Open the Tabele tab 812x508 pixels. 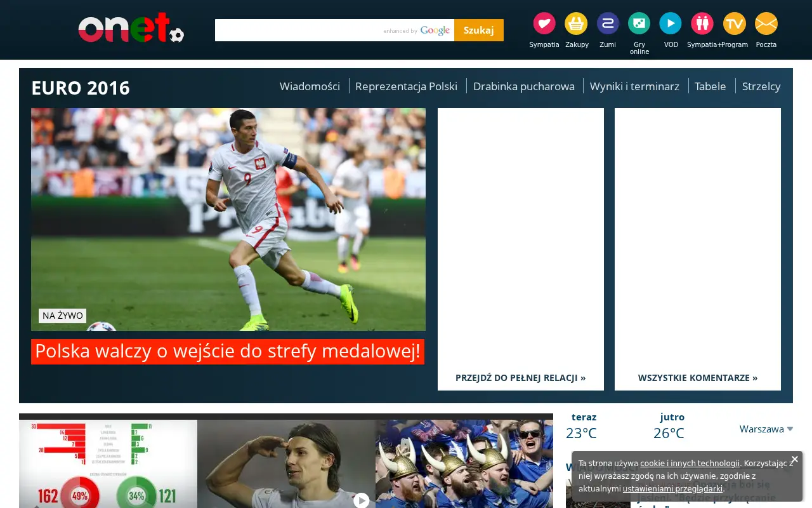click(710, 86)
